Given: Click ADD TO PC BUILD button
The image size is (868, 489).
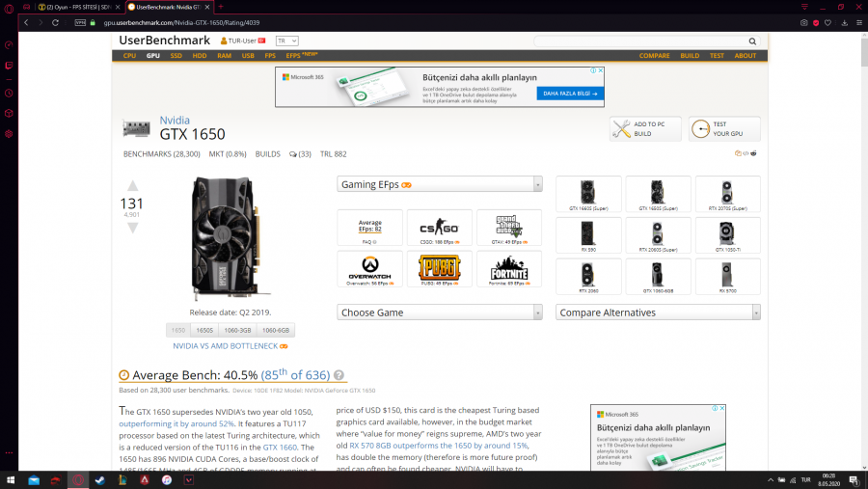Looking at the screenshot, I should [x=645, y=129].
